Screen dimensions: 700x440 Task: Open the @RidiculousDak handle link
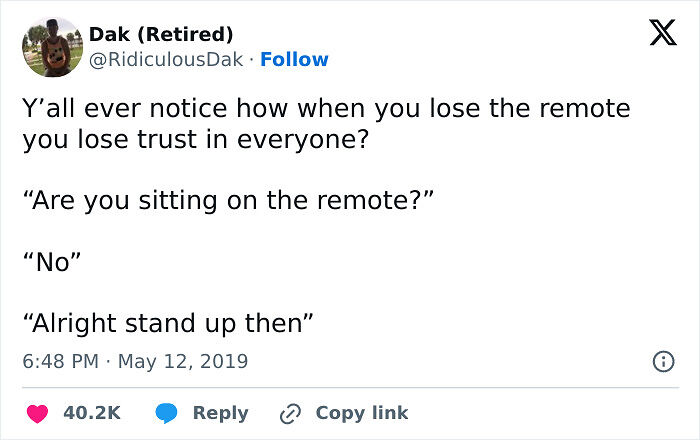click(166, 60)
